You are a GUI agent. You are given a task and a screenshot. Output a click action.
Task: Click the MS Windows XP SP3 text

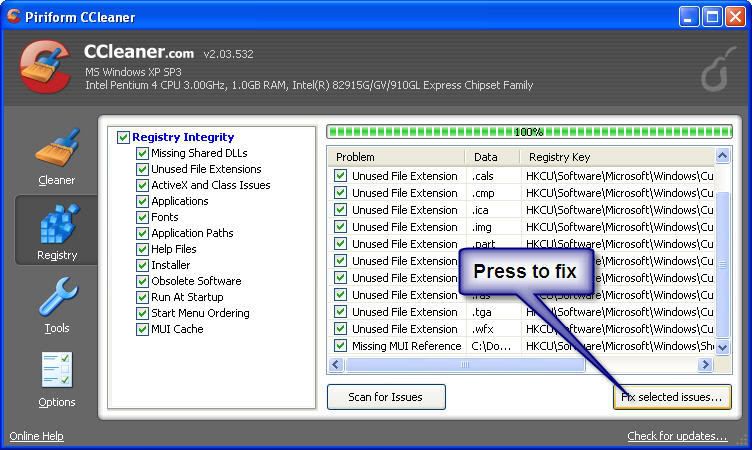[x=133, y=72]
